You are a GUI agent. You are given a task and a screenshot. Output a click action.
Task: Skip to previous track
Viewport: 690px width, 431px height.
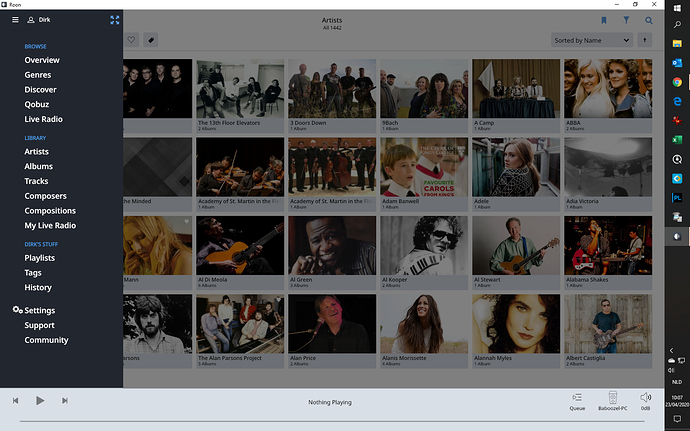15,401
